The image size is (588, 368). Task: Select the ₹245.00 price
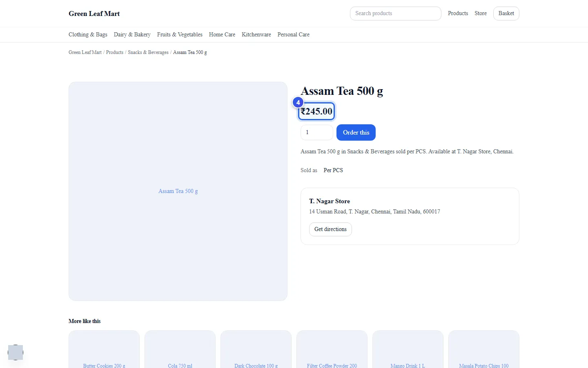click(x=316, y=111)
